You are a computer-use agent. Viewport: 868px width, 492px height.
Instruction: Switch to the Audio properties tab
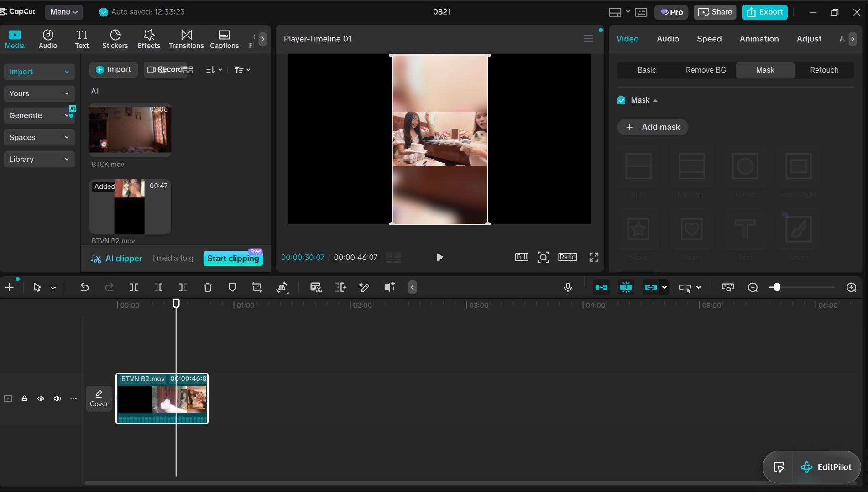coord(668,39)
